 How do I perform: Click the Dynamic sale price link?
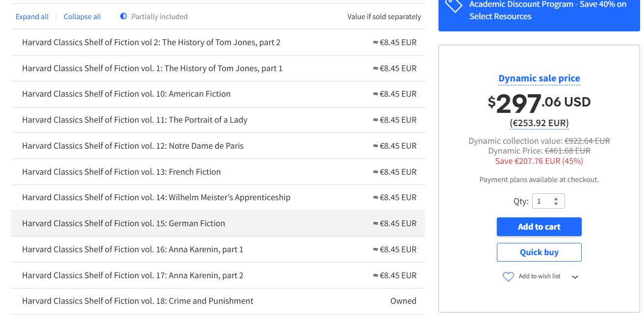(x=539, y=79)
